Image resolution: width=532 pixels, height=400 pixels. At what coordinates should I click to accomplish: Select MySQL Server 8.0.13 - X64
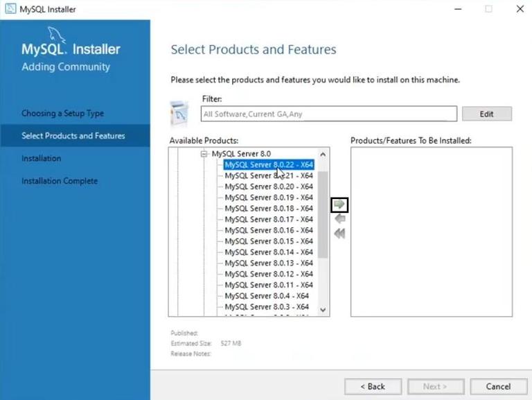coord(269,263)
